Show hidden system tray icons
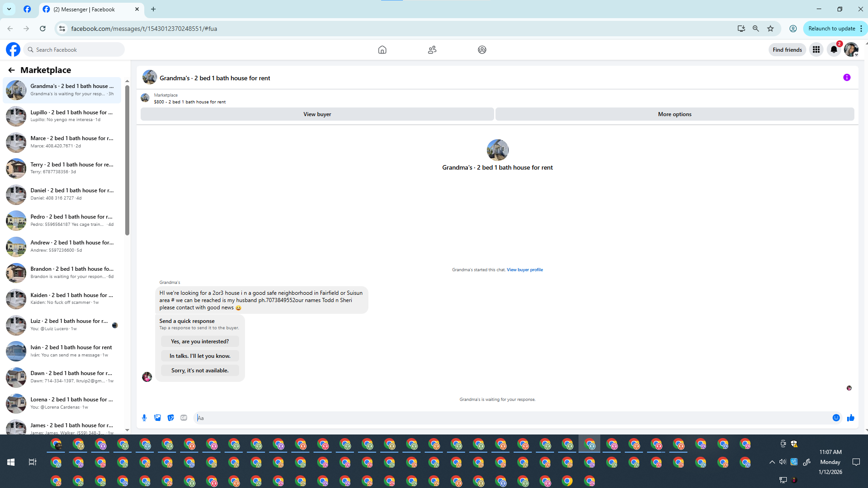This screenshot has width=868, height=488. (772, 462)
